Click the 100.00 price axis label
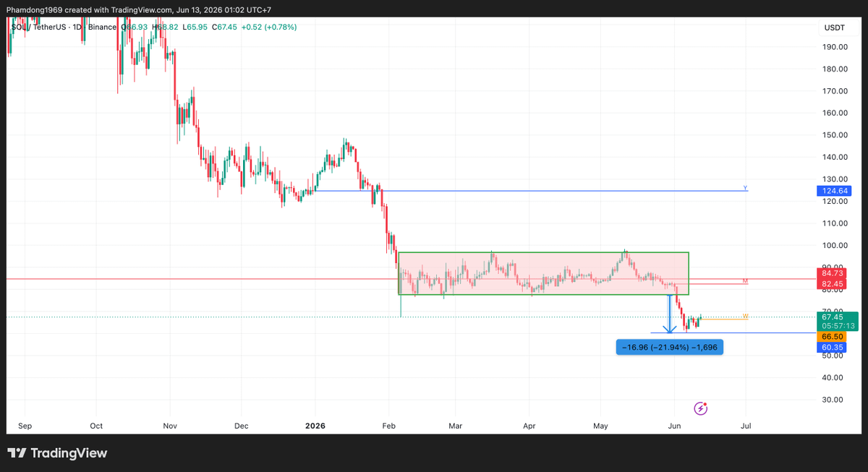 (x=835, y=246)
